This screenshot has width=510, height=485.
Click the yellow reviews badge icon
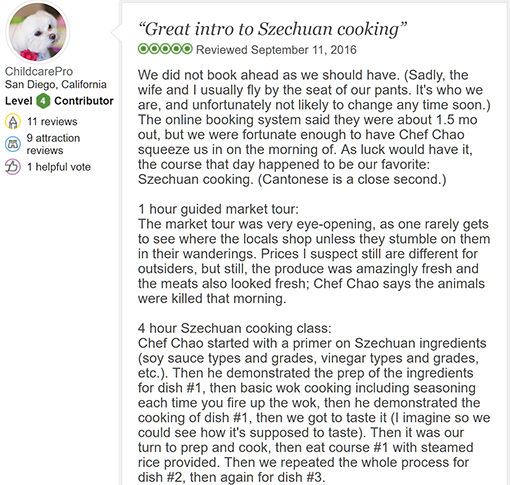coord(13,122)
